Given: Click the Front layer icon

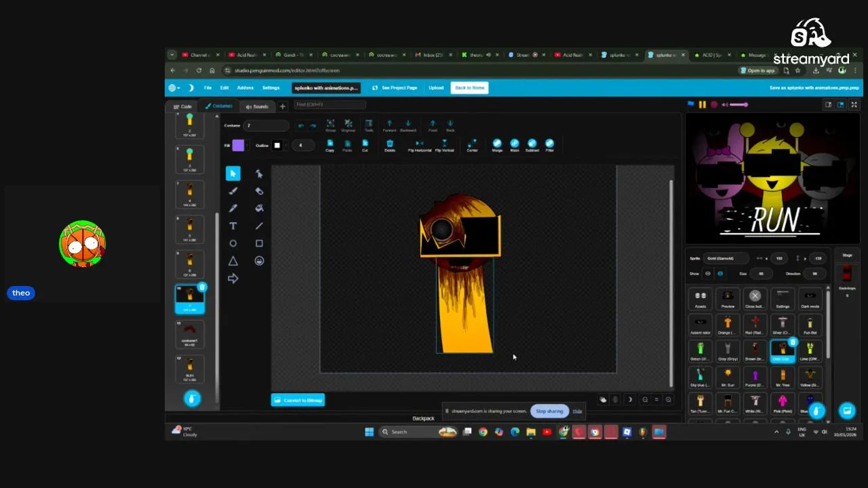Looking at the screenshot, I should [433, 125].
